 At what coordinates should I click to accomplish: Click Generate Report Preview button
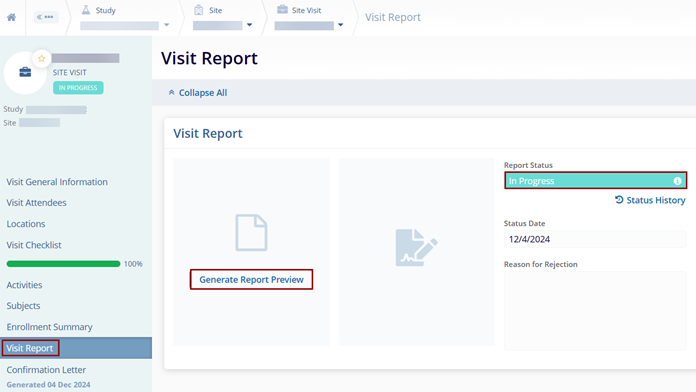pyautogui.click(x=251, y=280)
